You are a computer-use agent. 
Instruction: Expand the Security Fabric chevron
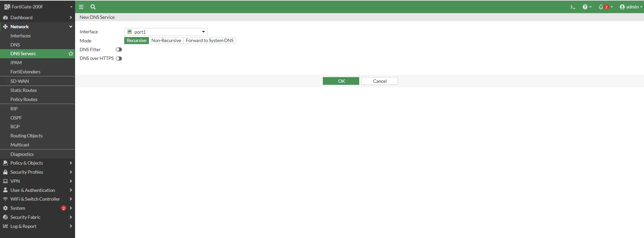point(71,217)
